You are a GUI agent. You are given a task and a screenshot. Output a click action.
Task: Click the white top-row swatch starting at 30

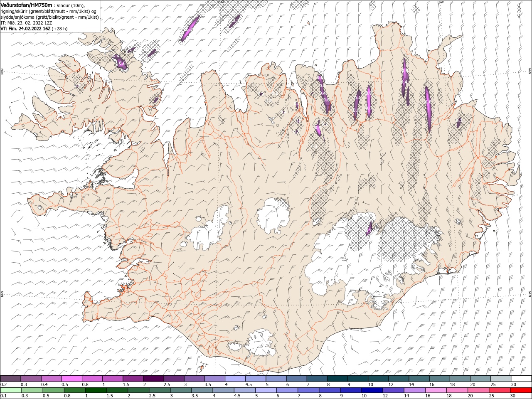point(521,379)
